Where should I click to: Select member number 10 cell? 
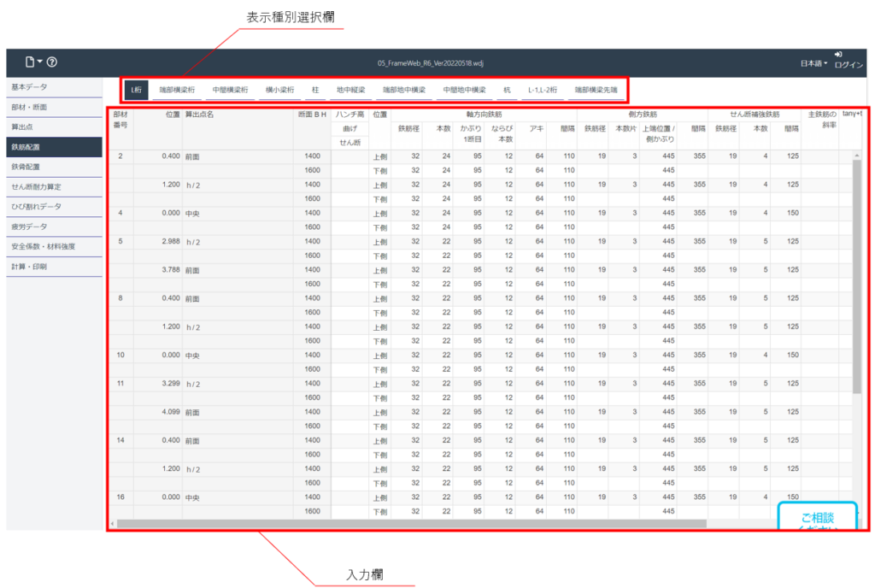(120, 356)
